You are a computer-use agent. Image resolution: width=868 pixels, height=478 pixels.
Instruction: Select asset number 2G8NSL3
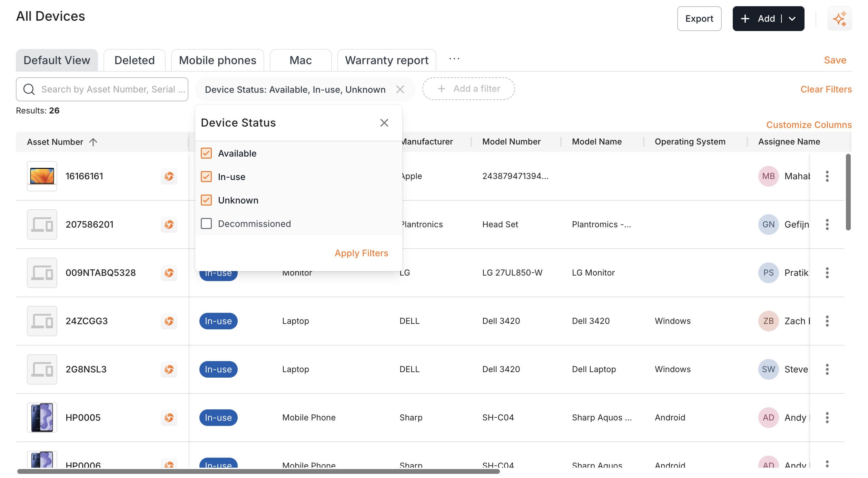86,369
